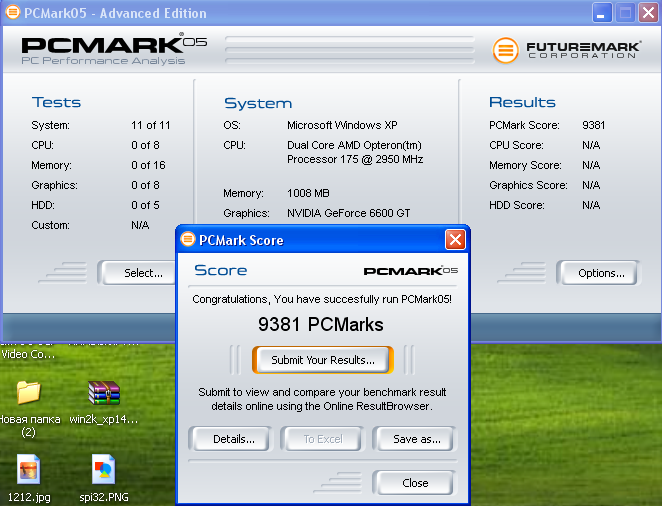662x506 pixels.
Task: Click the 'Graphics Score:' label in Results
Action: tap(528, 185)
